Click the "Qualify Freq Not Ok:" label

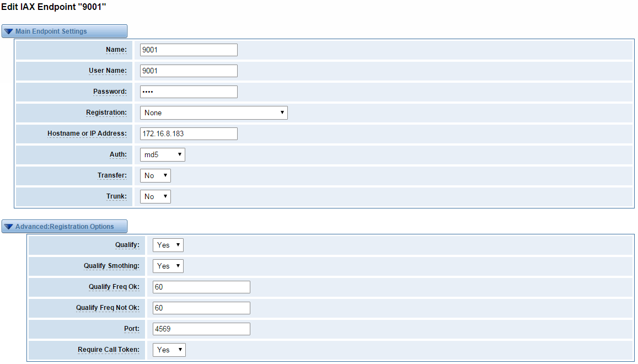pyautogui.click(x=108, y=308)
